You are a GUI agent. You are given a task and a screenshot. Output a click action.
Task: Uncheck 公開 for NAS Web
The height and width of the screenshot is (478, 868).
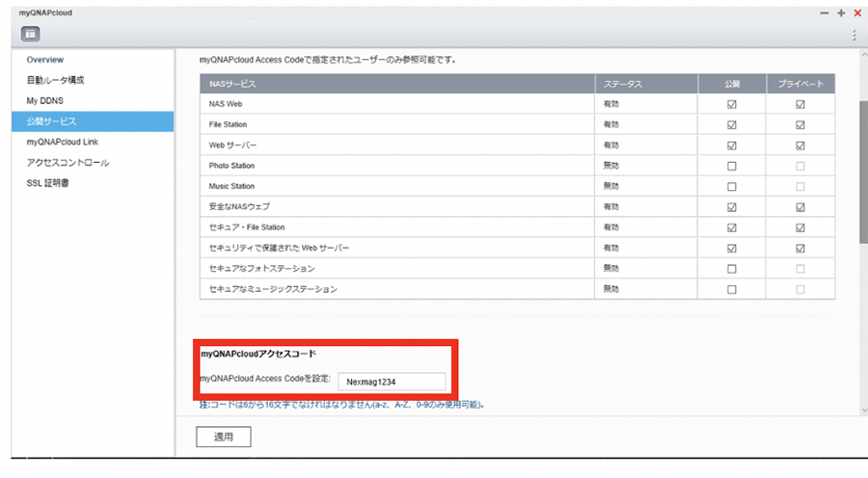coord(732,104)
